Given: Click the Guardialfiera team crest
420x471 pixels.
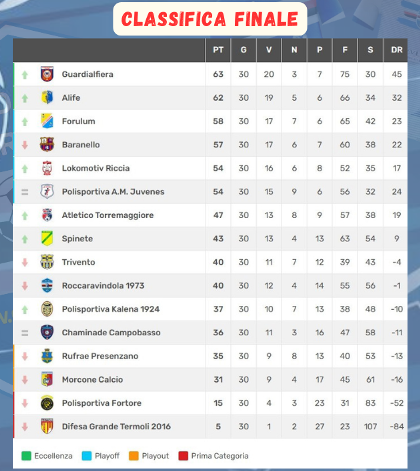Looking at the screenshot, I should [x=47, y=74].
